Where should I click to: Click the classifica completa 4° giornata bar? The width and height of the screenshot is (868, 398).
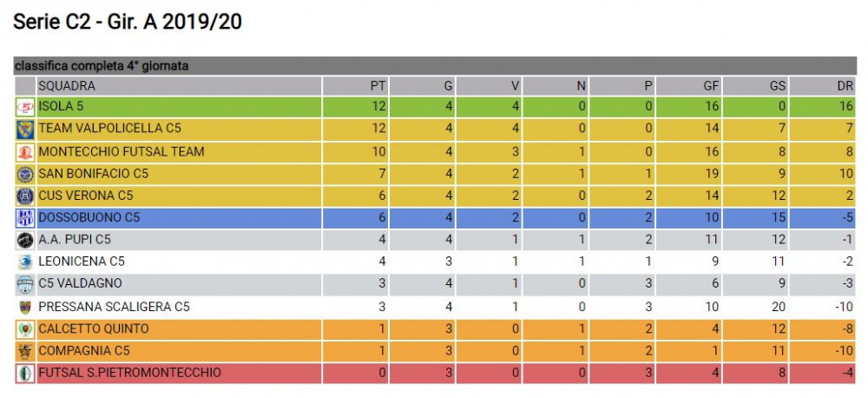(x=435, y=66)
